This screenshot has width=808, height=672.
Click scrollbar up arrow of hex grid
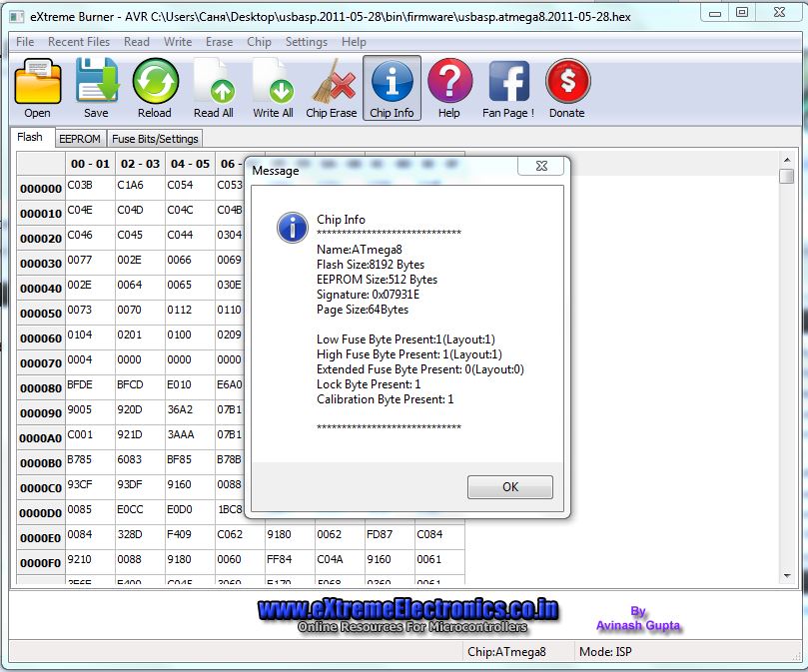click(786, 160)
